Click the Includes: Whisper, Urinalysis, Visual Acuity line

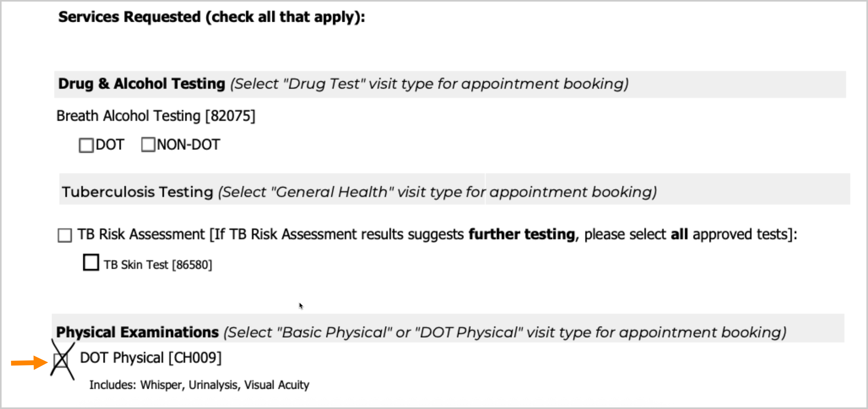[199, 385]
